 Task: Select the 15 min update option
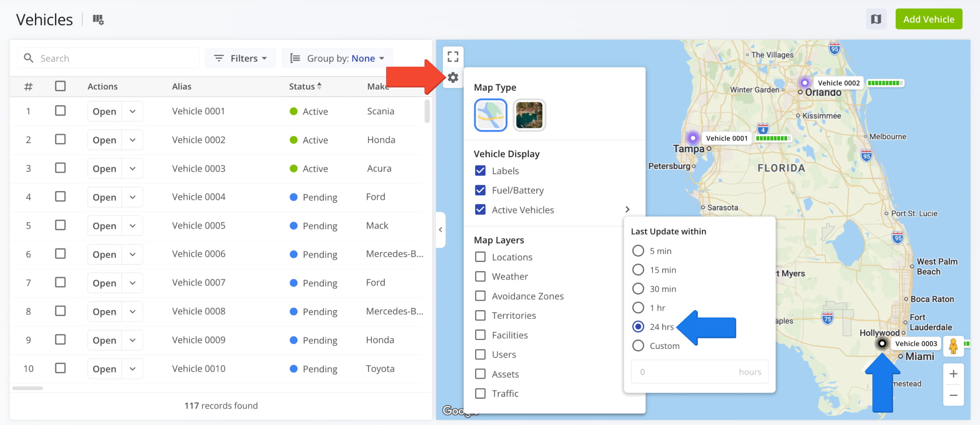(638, 269)
